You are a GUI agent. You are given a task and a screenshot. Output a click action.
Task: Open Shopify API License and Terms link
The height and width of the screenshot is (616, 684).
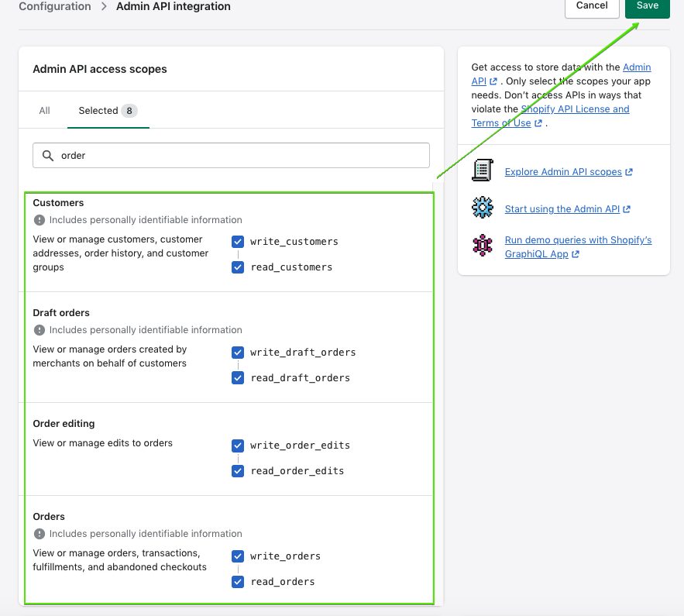coord(575,109)
